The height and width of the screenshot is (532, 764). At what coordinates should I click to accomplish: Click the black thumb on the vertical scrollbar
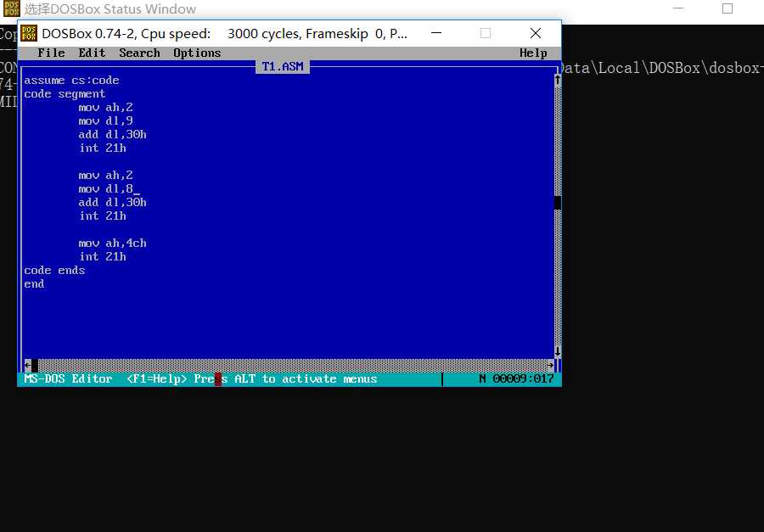click(x=558, y=202)
